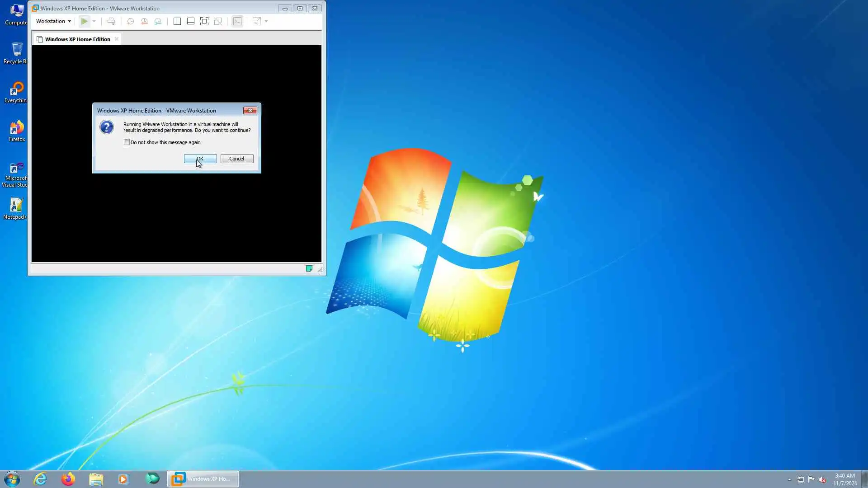Click the VMware Windows XP taskbar button
This screenshot has width=868, height=488.
click(203, 479)
